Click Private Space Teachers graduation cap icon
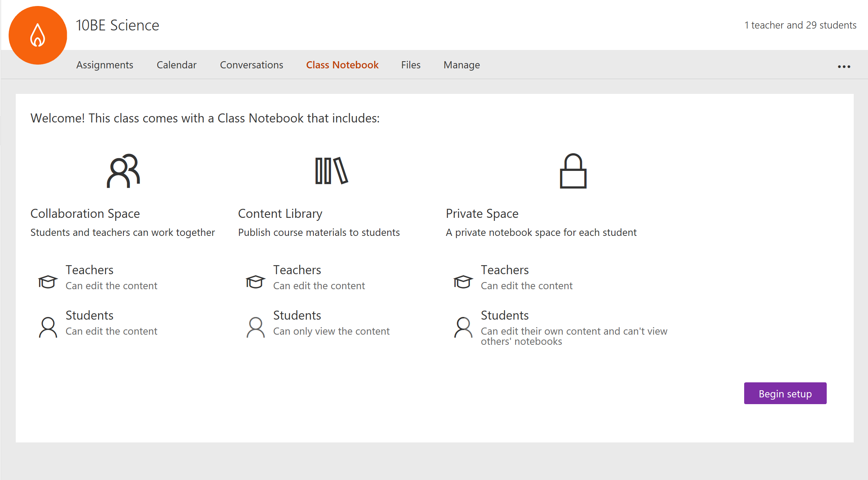The height and width of the screenshot is (480, 868). click(463, 281)
